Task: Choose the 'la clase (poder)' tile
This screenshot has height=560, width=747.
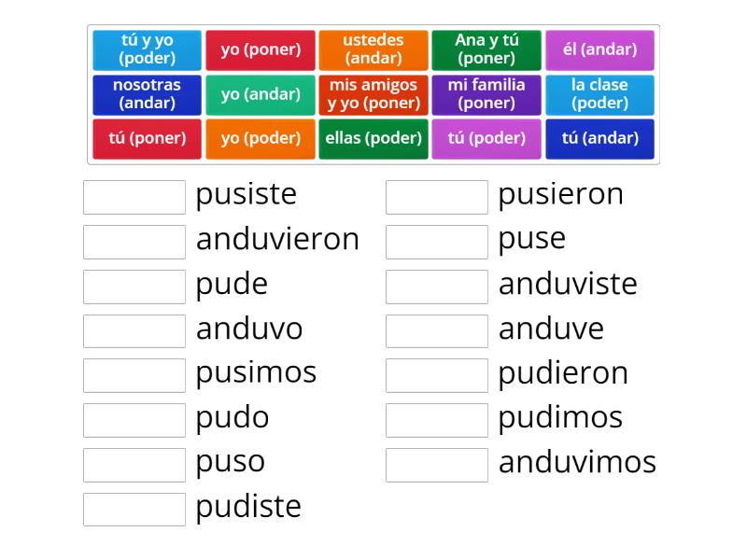Action: coord(599,94)
